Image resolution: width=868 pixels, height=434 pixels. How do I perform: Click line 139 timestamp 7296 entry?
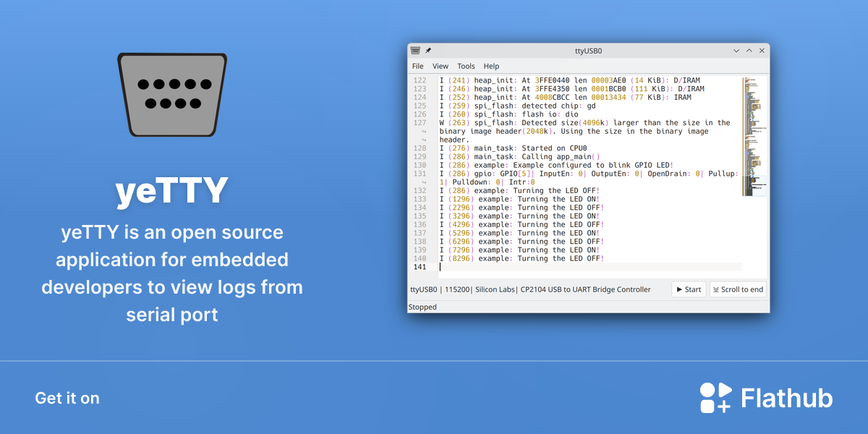click(x=520, y=250)
